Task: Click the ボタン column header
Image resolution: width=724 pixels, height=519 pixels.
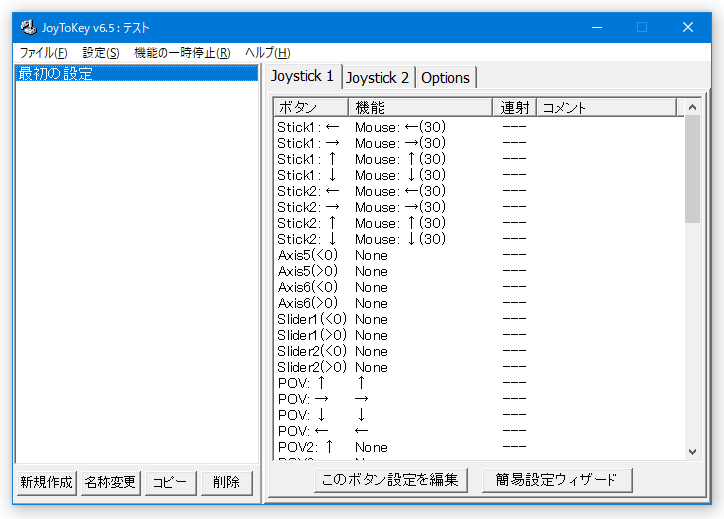Action: (311, 108)
